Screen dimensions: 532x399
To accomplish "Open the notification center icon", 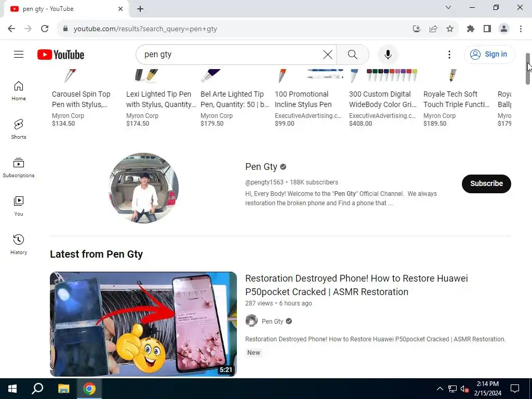I will [x=515, y=389].
